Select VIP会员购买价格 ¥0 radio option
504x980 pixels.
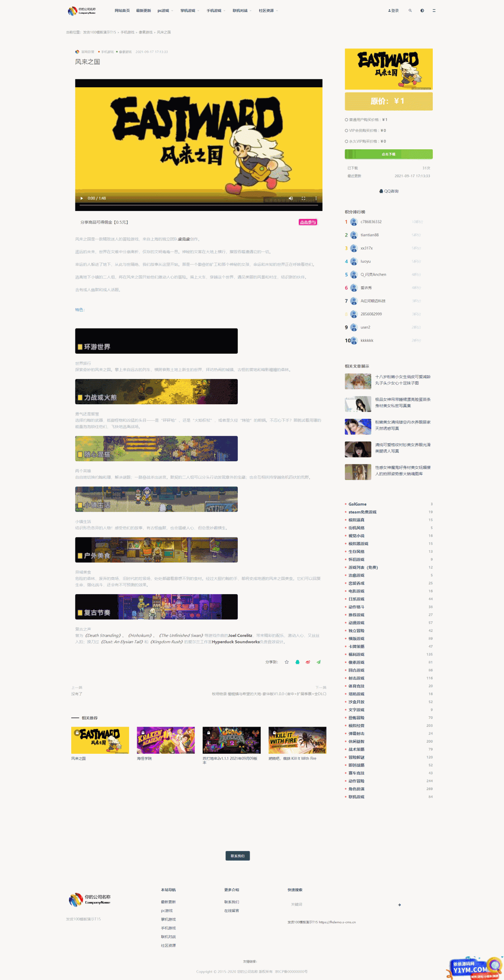pos(347,131)
